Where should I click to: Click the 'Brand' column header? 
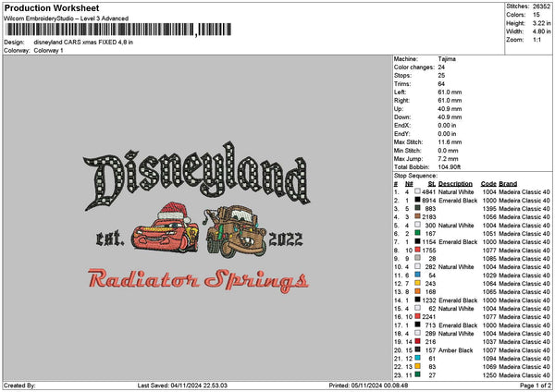click(x=508, y=184)
